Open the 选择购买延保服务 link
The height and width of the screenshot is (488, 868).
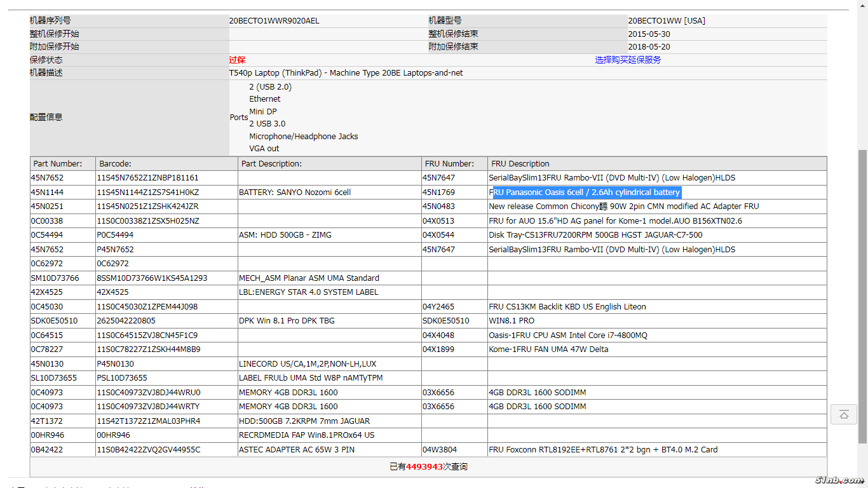tap(628, 60)
